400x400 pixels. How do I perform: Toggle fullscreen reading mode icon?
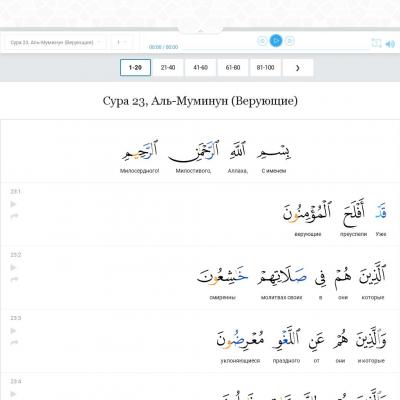click(376, 43)
